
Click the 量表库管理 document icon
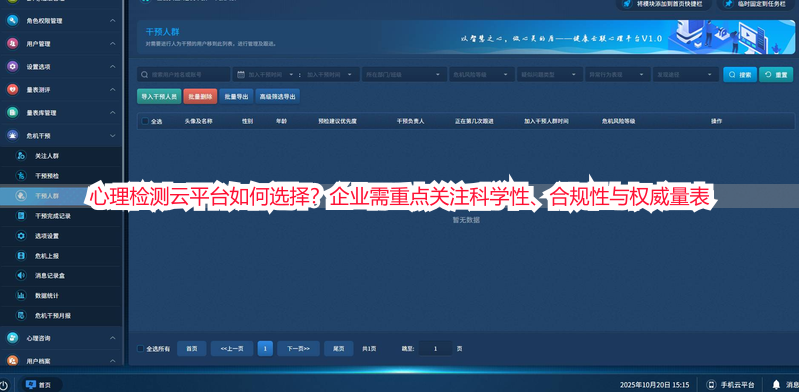pos(13,113)
